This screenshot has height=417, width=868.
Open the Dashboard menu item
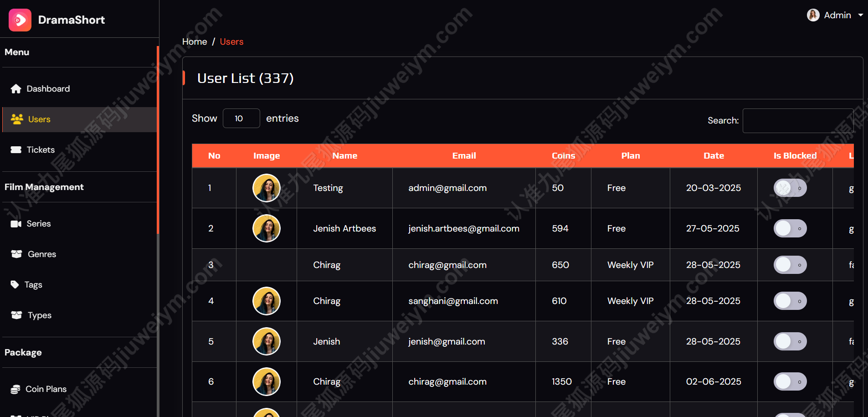tap(80, 89)
